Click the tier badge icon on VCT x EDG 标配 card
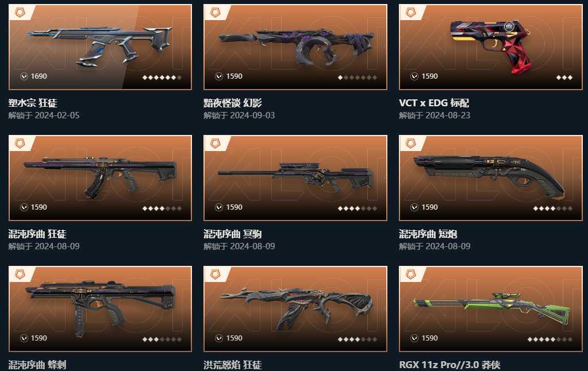 click(410, 13)
